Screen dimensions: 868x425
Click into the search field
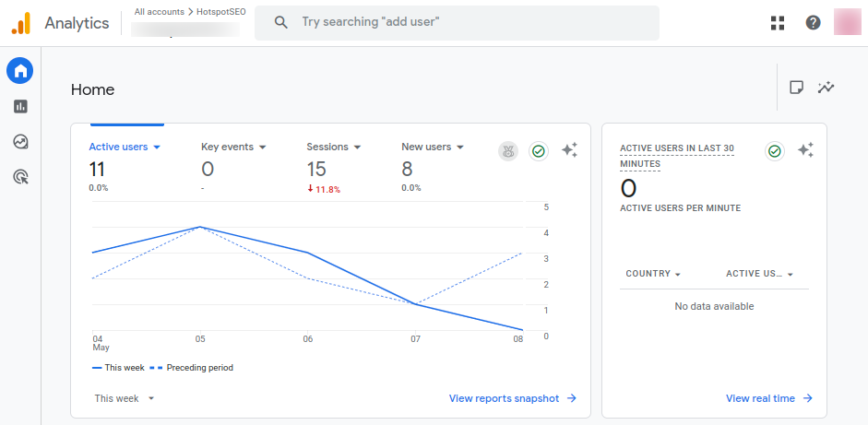[x=457, y=23]
